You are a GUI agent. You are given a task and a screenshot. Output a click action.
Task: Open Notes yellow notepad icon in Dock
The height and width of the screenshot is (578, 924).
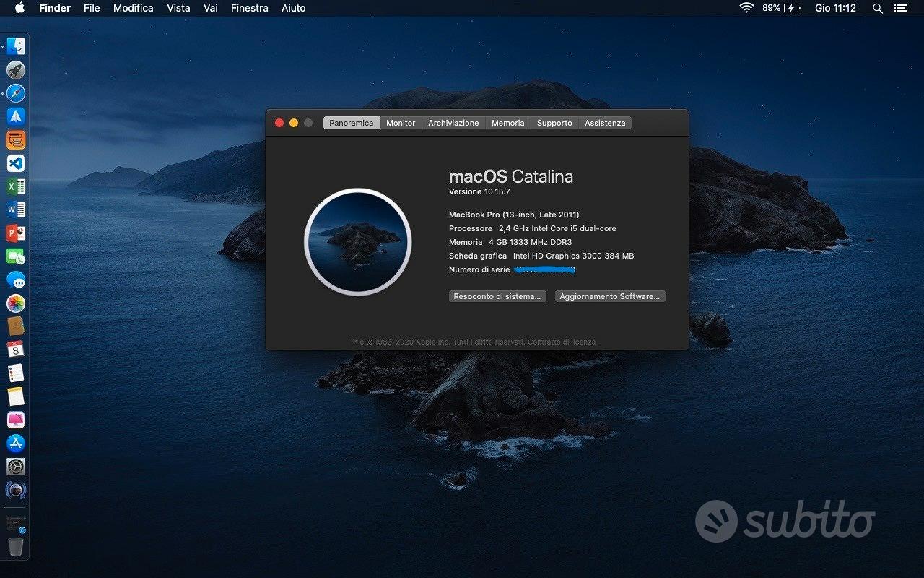point(15,396)
